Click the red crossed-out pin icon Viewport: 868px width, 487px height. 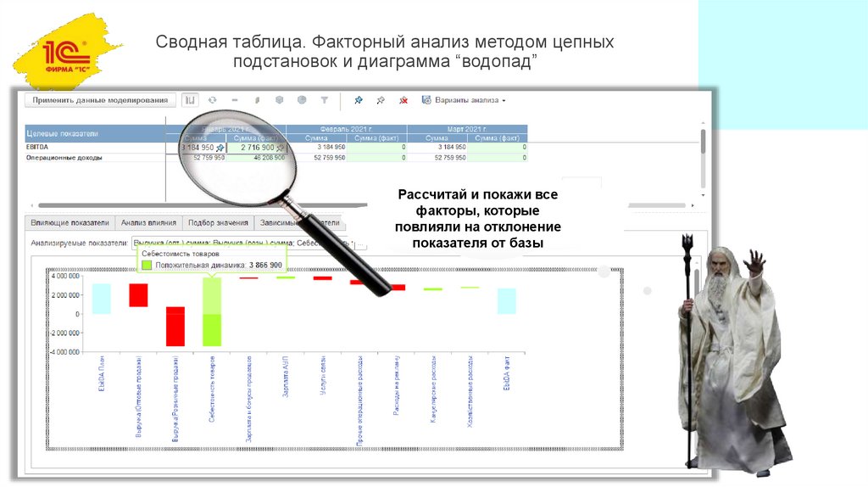tap(403, 100)
